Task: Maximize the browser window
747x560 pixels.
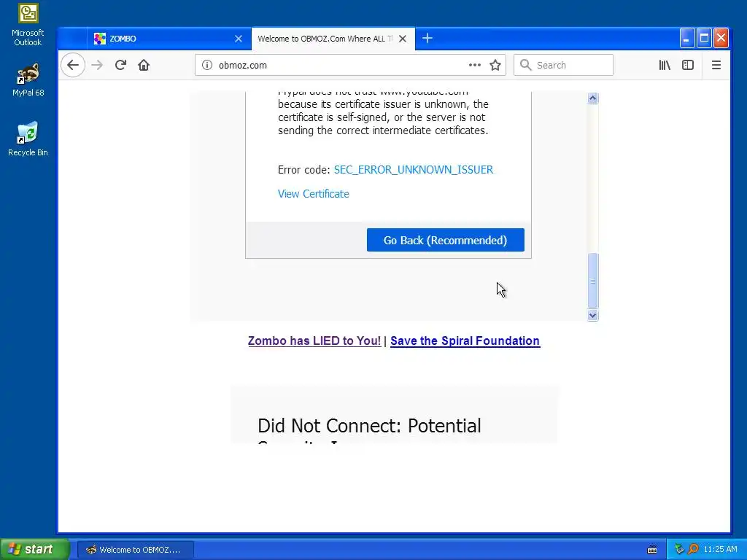Action: 704,39
